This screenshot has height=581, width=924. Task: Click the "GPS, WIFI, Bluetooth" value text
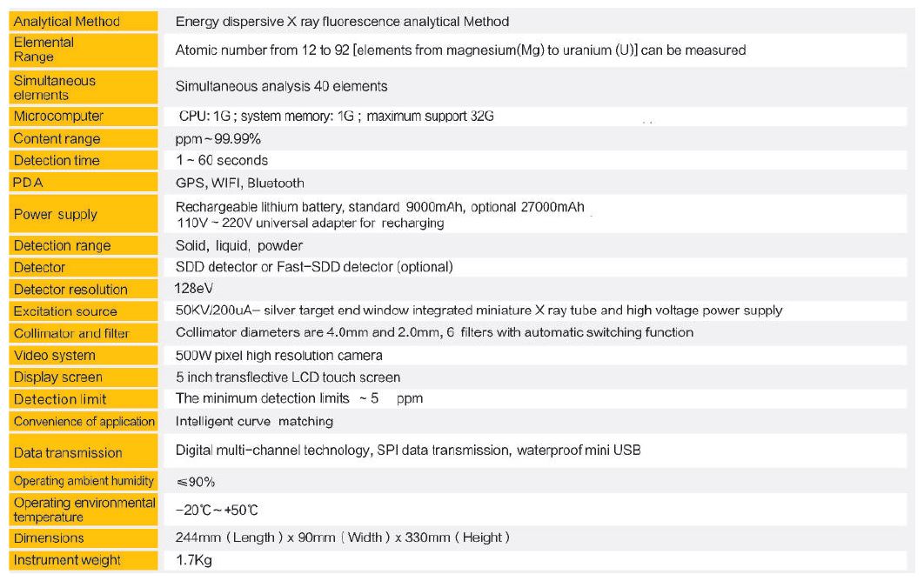point(240,183)
